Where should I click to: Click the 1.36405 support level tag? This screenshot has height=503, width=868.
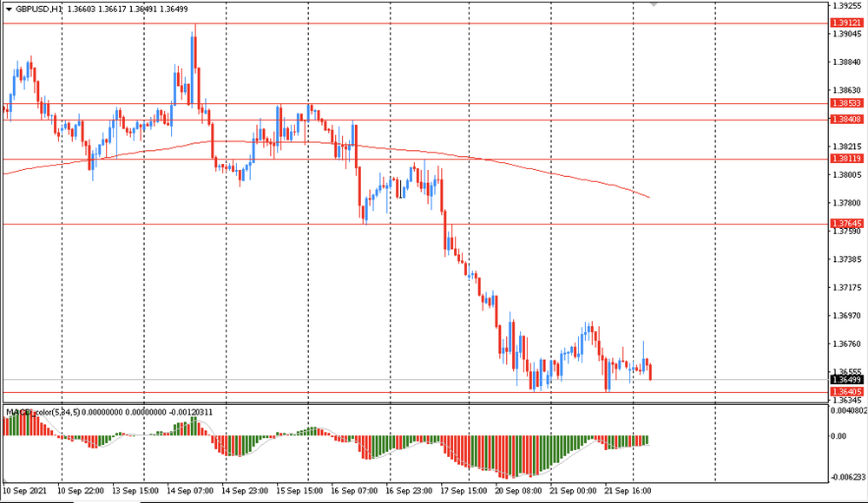click(x=847, y=392)
